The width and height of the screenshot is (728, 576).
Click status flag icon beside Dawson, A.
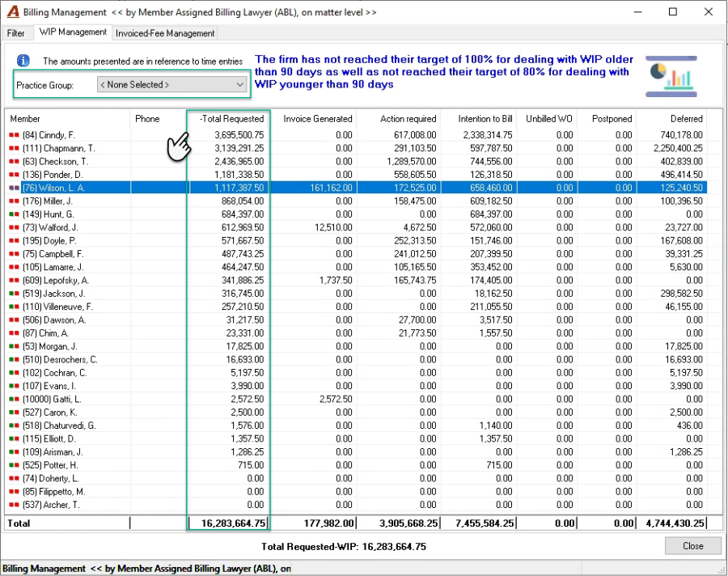tap(14, 320)
